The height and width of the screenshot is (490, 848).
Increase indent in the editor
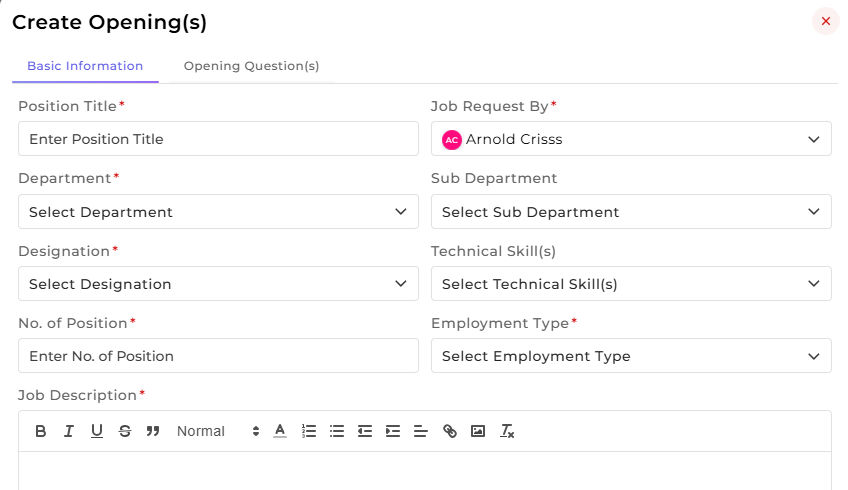coord(393,431)
